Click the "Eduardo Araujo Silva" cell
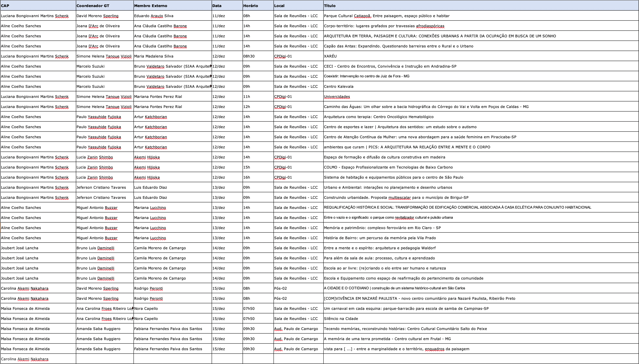The width and height of the screenshot is (639, 364). (x=173, y=16)
